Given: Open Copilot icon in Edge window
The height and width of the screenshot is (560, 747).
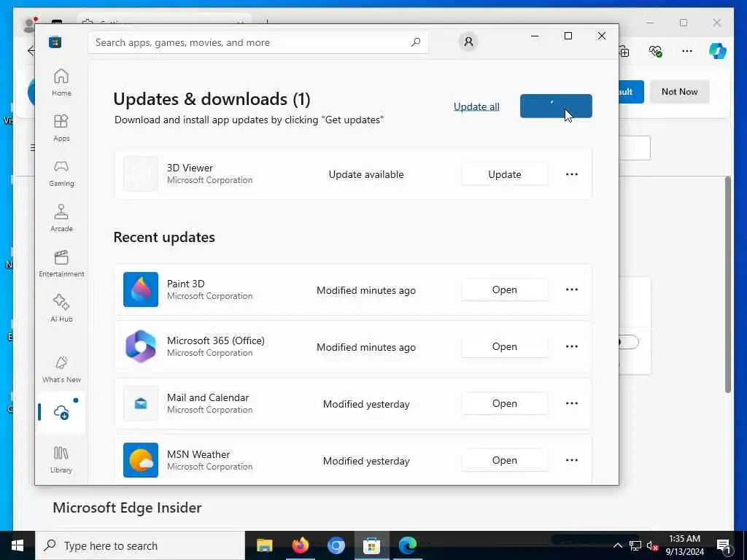Looking at the screenshot, I should coord(718,51).
